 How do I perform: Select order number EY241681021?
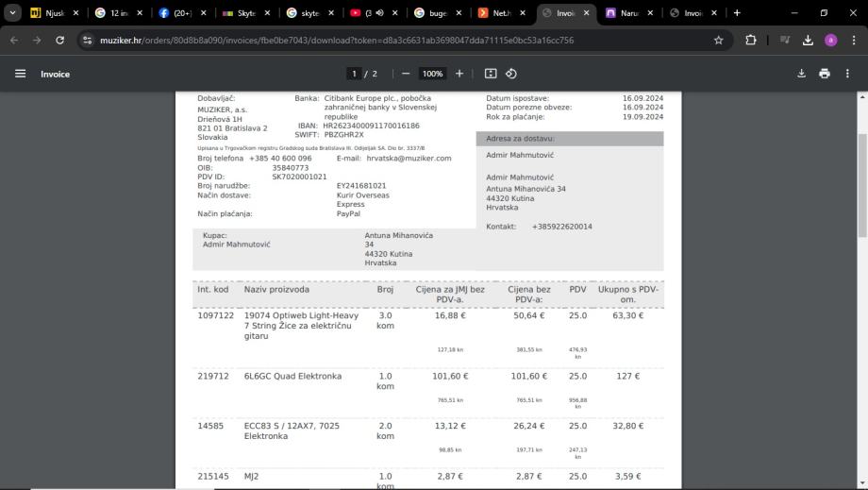pos(361,186)
